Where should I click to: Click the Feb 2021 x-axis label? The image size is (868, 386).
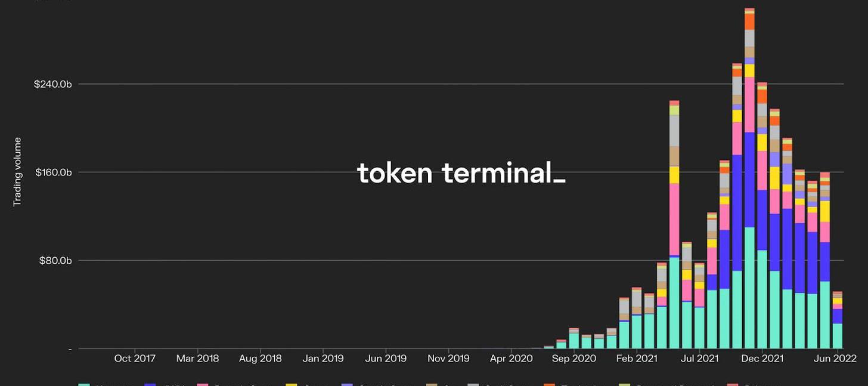point(637,359)
